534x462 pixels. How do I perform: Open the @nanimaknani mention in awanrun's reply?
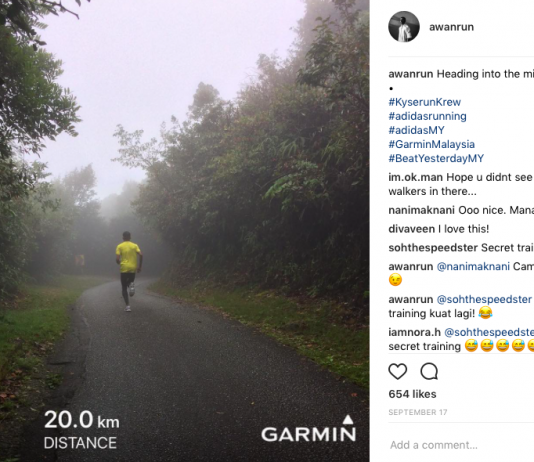point(473,266)
